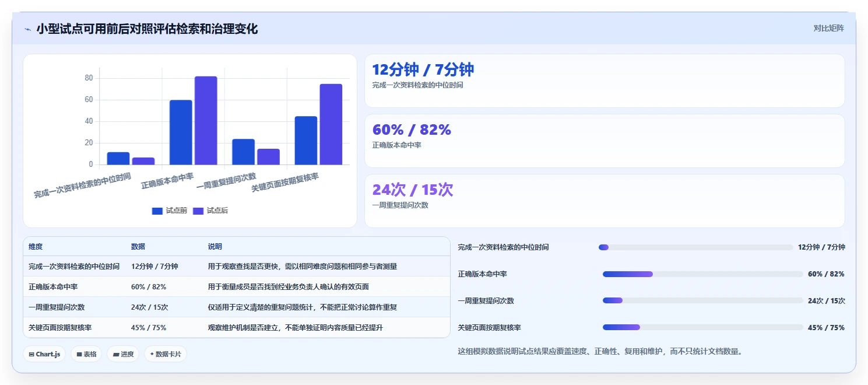Click the 24次 / 15次 data card
Viewport: 868px width, 385px height.
click(605, 201)
